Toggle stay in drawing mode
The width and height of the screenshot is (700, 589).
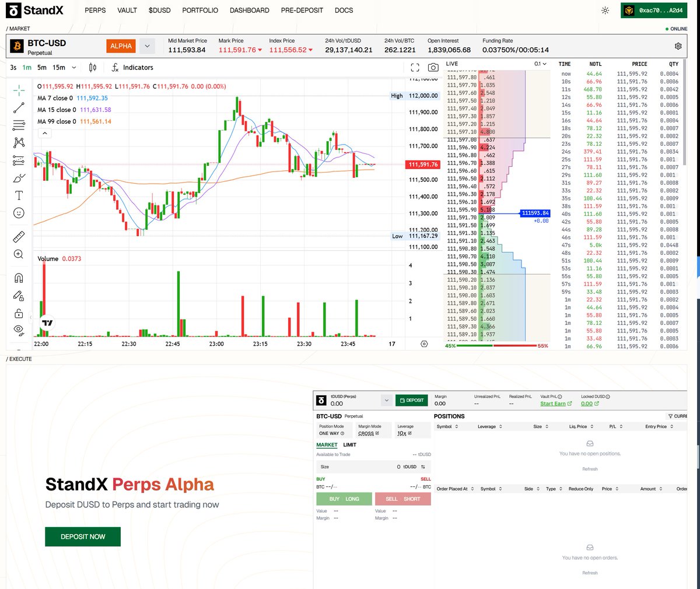[x=19, y=296]
